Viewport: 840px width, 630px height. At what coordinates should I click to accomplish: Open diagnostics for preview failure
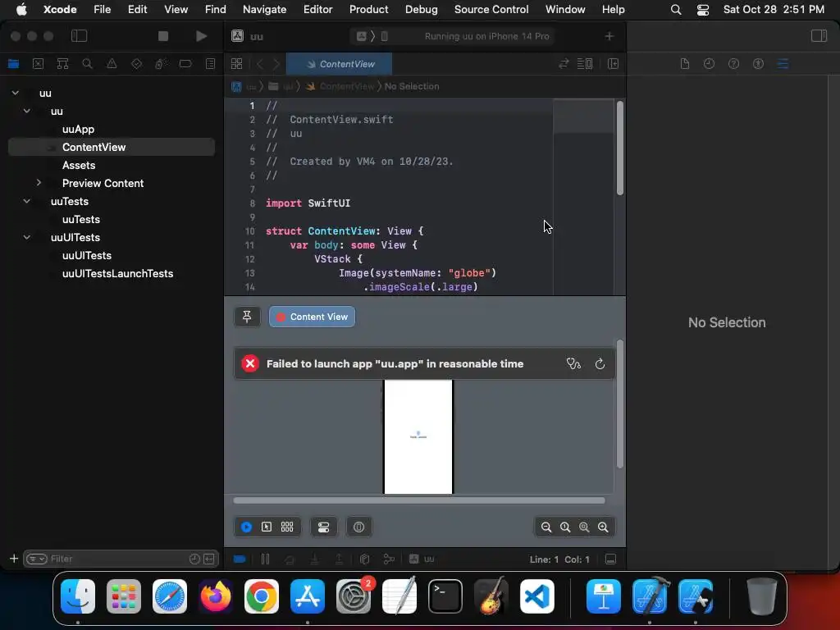(x=573, y=363)
